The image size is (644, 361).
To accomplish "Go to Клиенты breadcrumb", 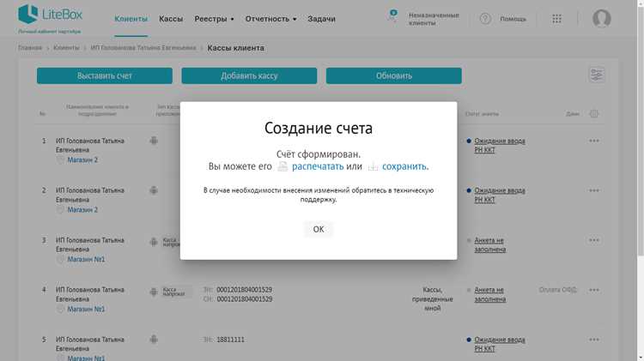I will click(66, 47).
